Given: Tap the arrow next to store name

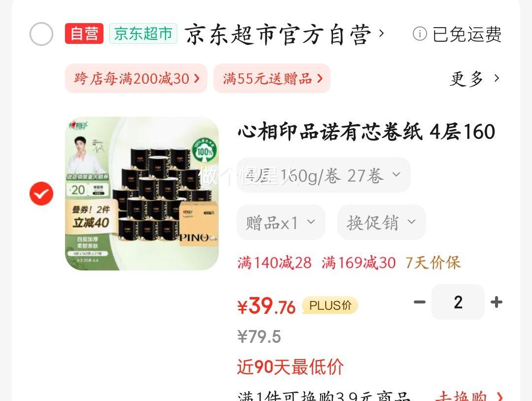Looking at the screenshot, I should click(381, 33).
